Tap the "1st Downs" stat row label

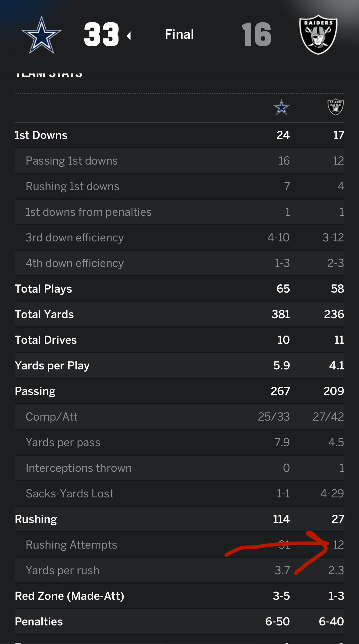tap(41, 135)
